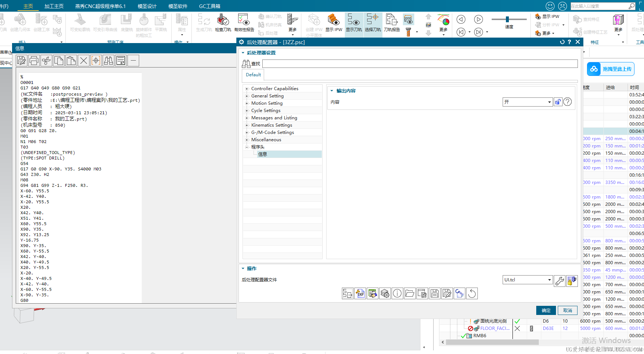Click the wrench icon next to UI.tcl
This screenshot has width=644, height=354.
(x=560, y=281)
